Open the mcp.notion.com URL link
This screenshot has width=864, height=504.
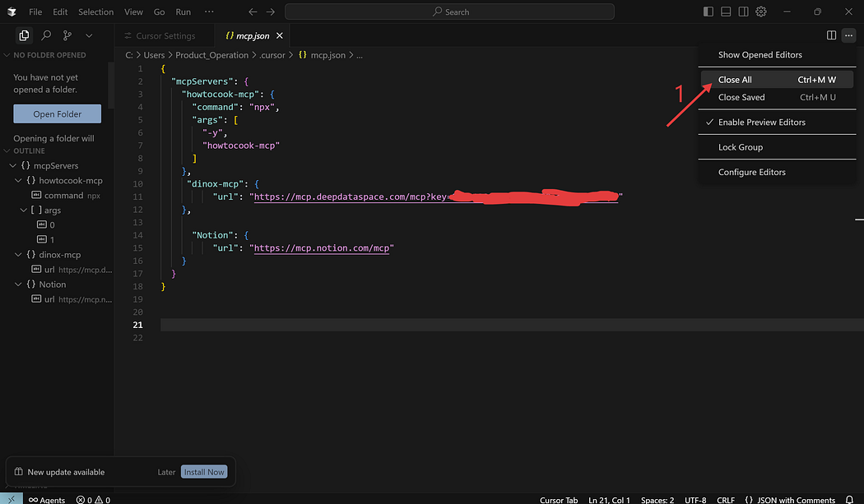click(x=322, y=247)
